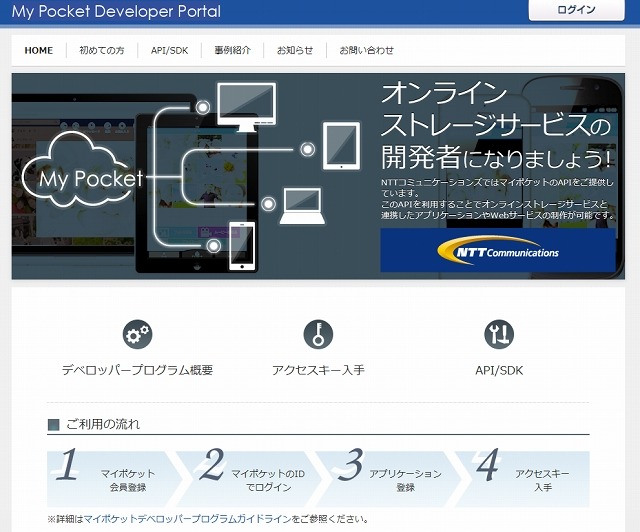Click the gears icon above デベロッパープログラム概要
The height and width of the screenshot is (532, 640).
pyautogui.click(x=137, y=334)
